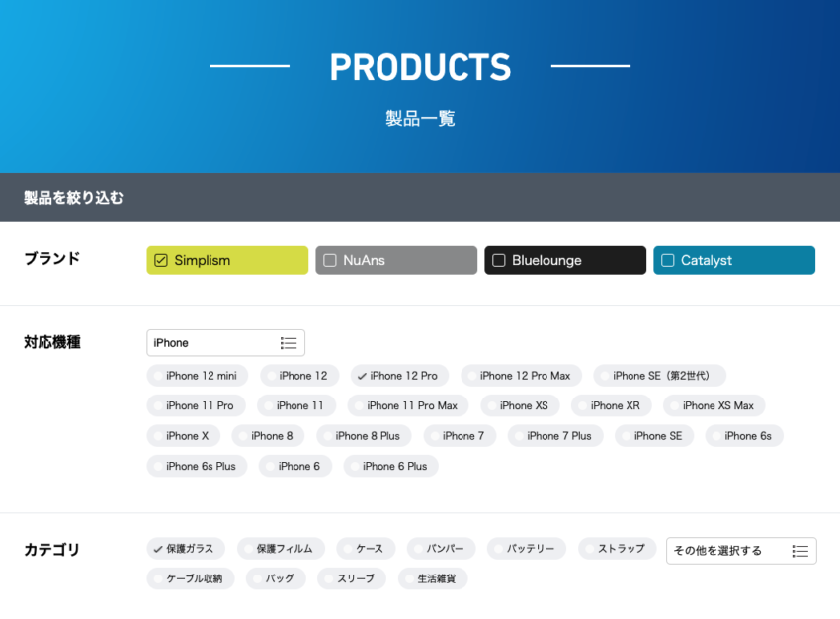Select the iPhone 6s filter chip

click(744, 436)
